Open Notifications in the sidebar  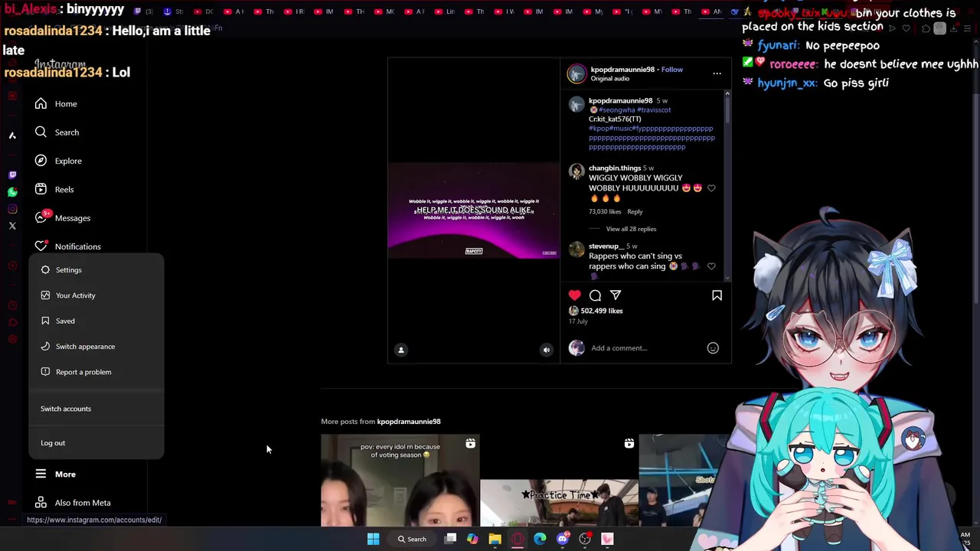pos(67,246)
